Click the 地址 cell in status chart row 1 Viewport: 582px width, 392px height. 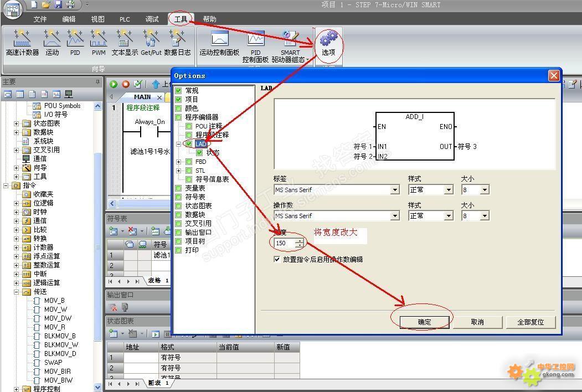(141, 358)
